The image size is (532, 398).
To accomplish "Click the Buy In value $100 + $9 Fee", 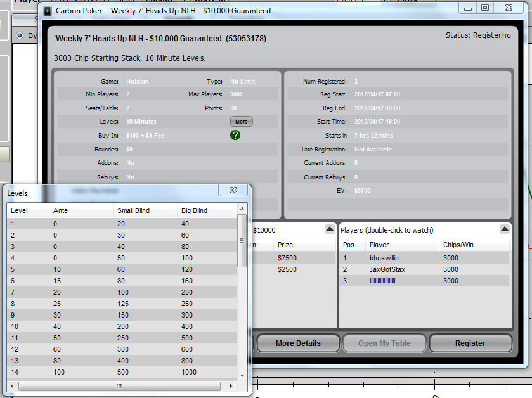I will coord(145,135).
